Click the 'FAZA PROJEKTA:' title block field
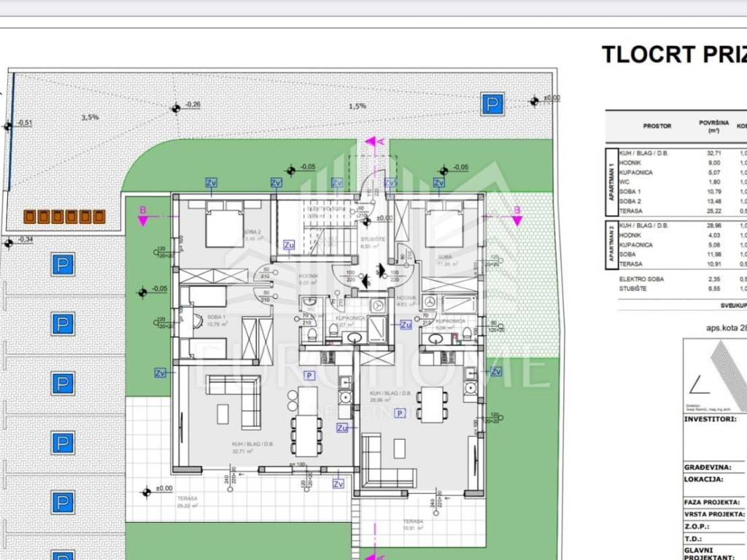Screen dimensions: 747x560 pos(712,502)
